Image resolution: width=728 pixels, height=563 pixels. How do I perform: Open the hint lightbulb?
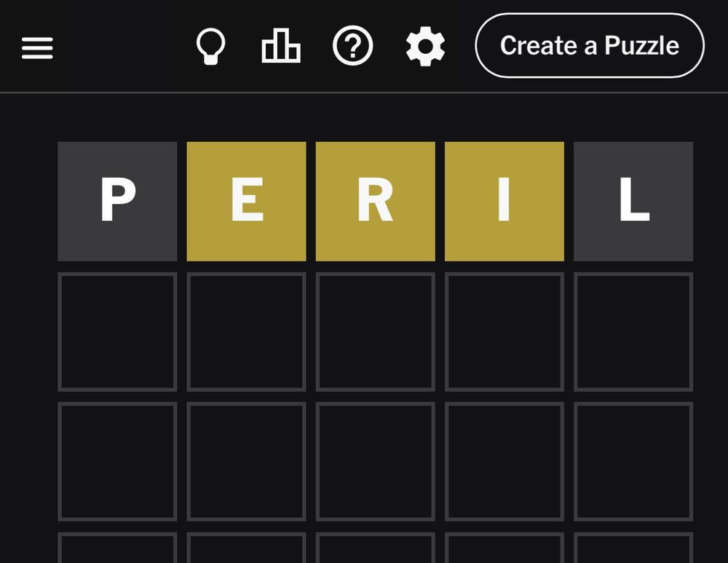pos(211,47)
